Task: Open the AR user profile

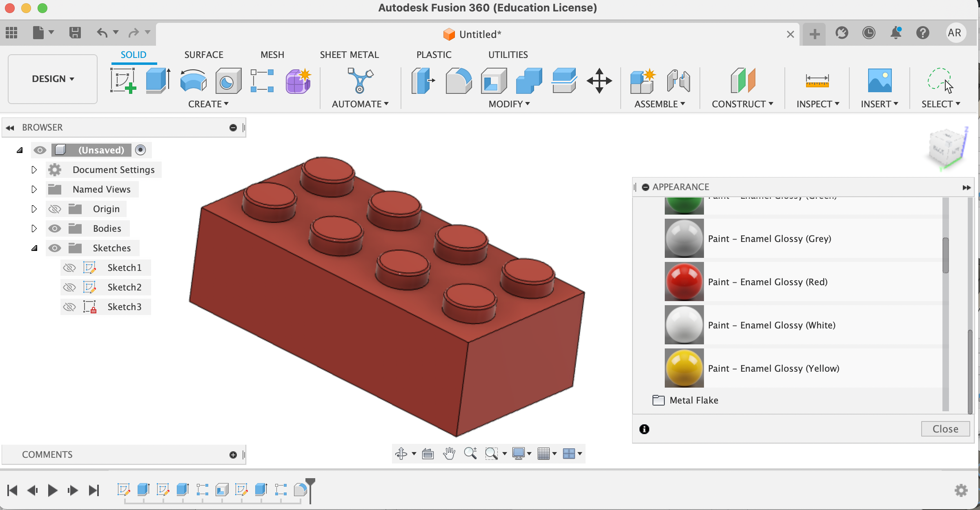Action: coord(954,33)
